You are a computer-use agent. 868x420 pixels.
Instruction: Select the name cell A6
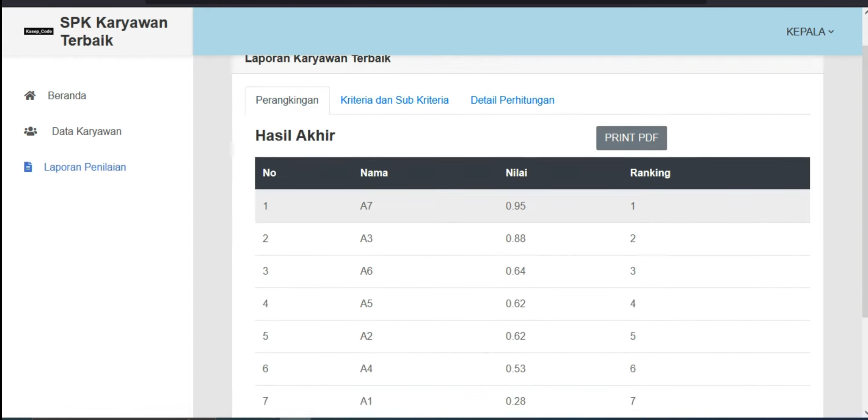[x=366, y=271]
